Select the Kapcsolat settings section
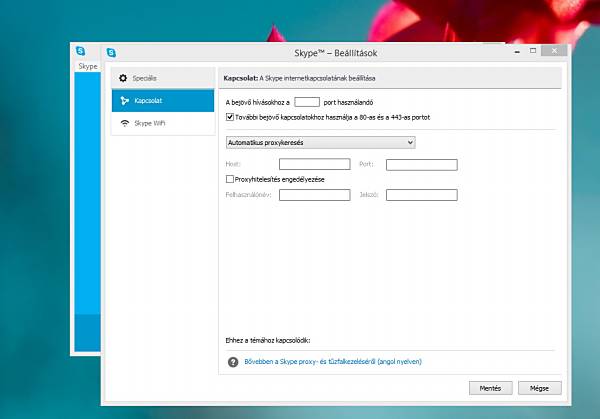 pos(163,101)
